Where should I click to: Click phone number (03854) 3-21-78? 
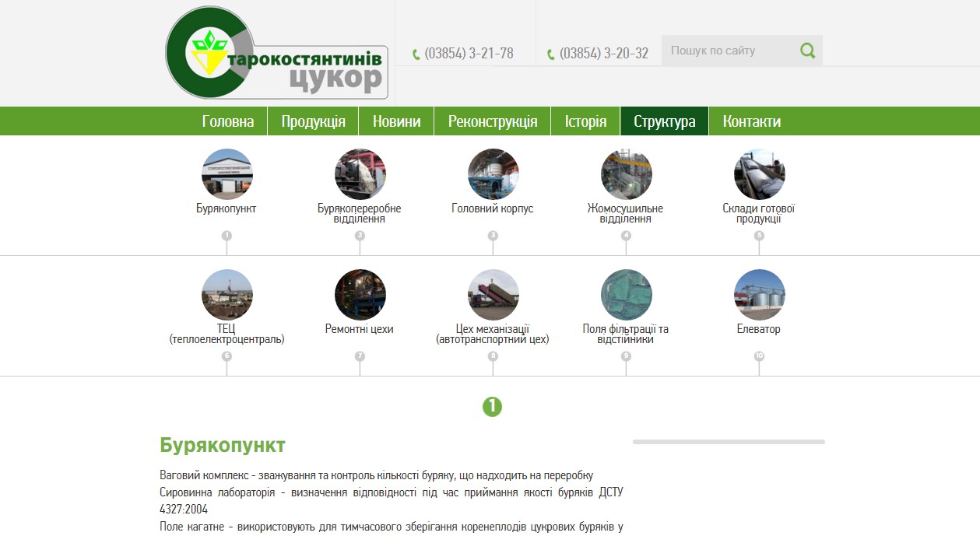[x=469, y=54]
